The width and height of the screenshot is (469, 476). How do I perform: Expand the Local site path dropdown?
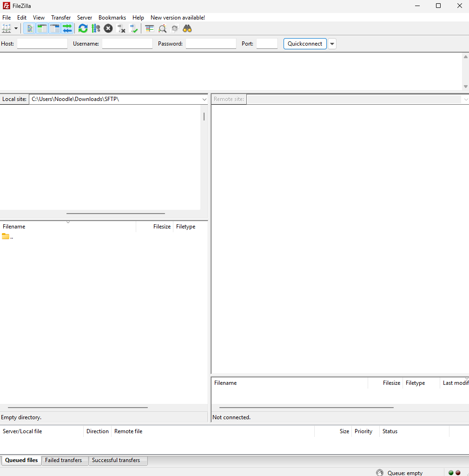pos(205,99)
